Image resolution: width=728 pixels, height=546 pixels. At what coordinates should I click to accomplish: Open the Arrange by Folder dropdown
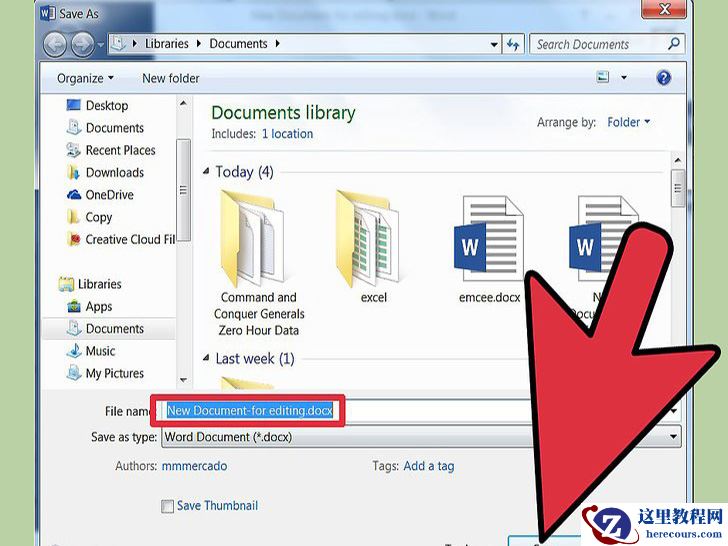pos(629,122)
